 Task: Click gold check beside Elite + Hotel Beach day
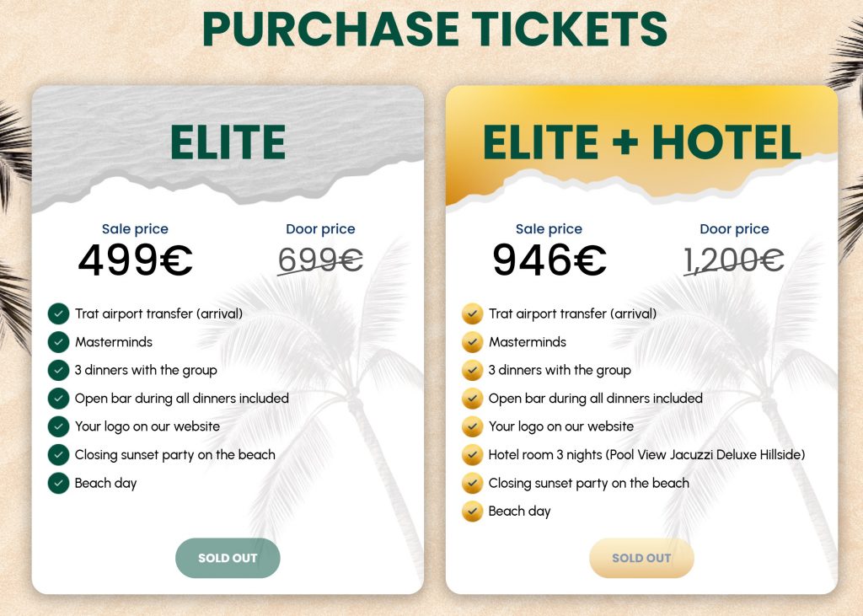point(472,511)
